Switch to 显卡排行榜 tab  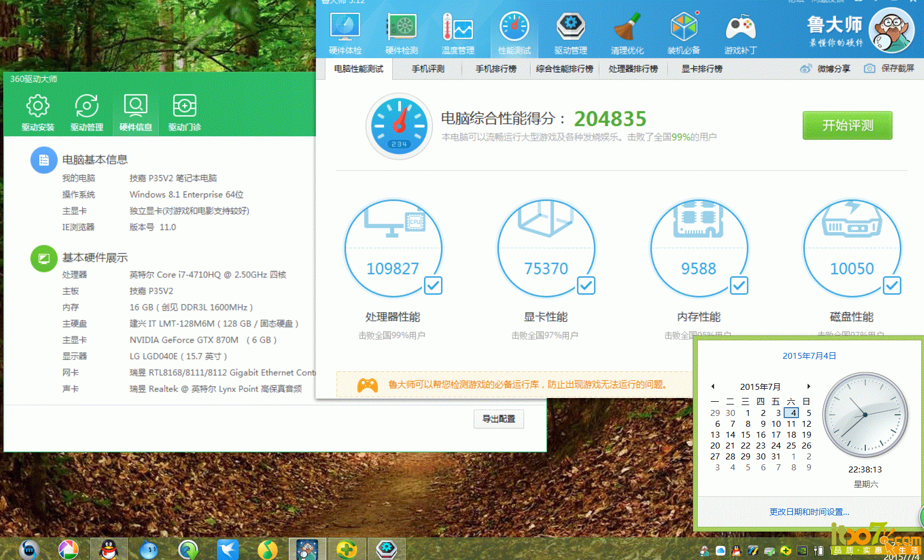tap(702, 69)
